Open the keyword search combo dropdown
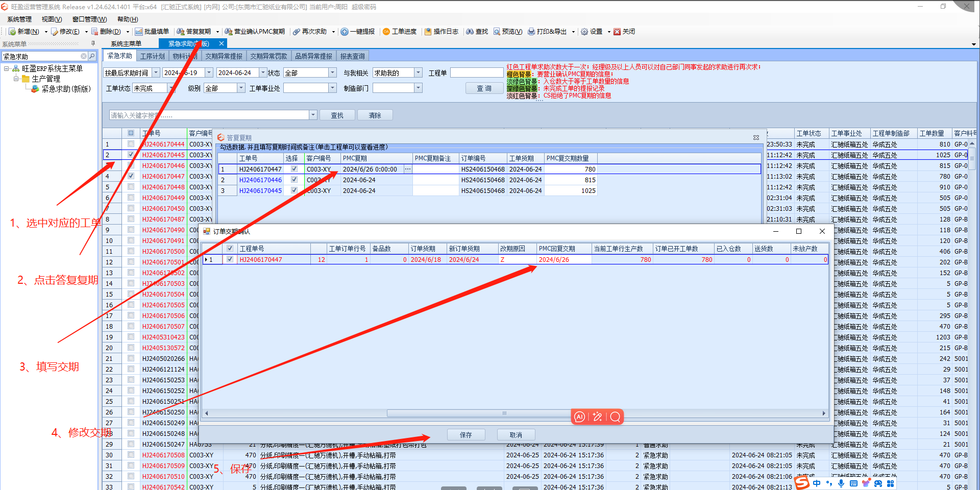The image size is (980, 490). (313, 115)
